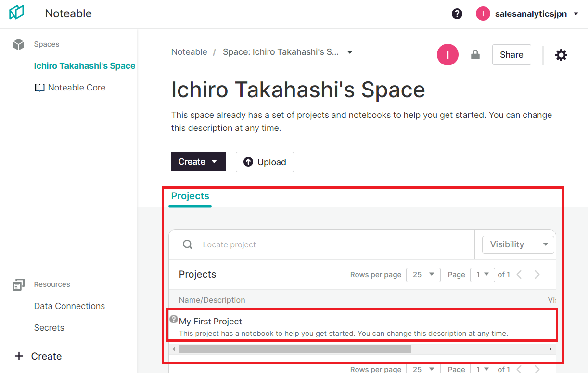Open Data Connections link
Image resolution: width=588 pixels, height=373 pixels.
click(x=69, y=306)
